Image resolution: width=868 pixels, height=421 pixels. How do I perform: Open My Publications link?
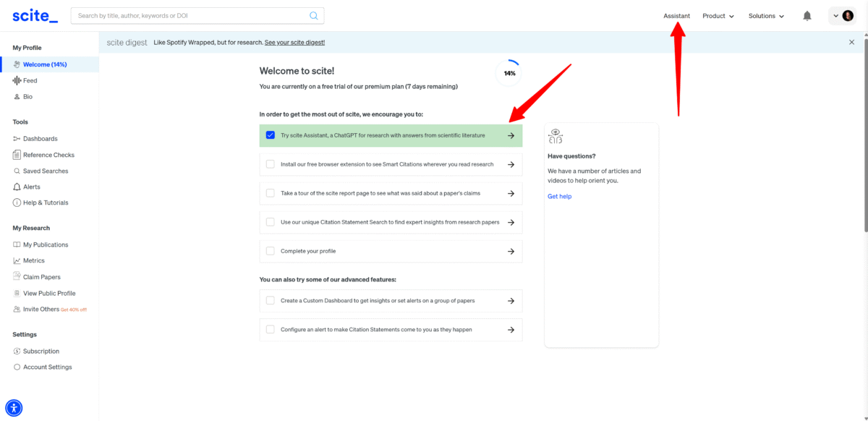(46, 244)
